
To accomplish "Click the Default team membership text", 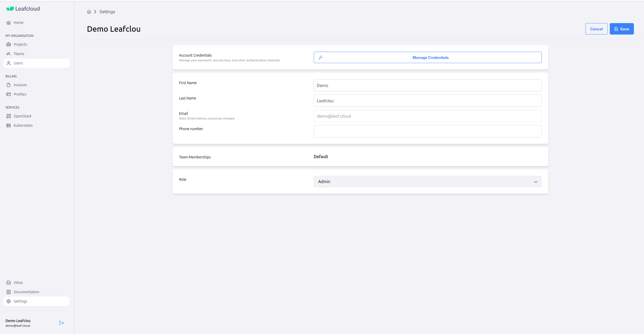I will click(321, 157).
